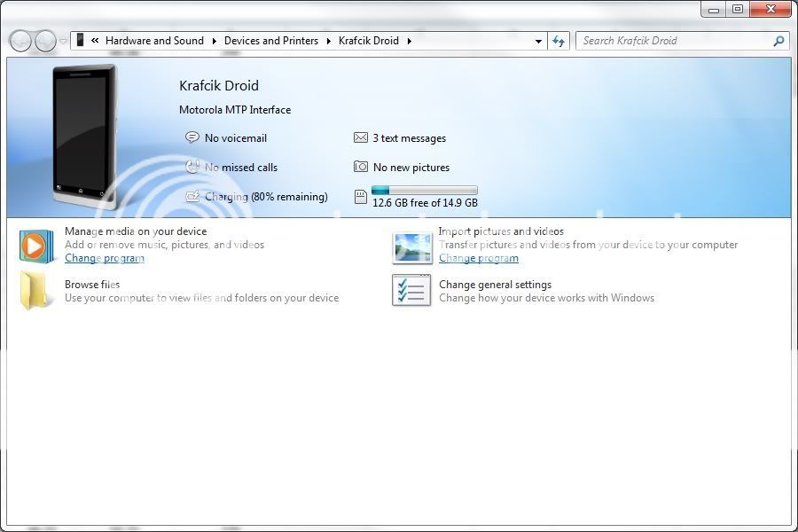The image size is (798, 532).
Task: Minimize the Krafcik Droid window
Action: click(714, 9)
